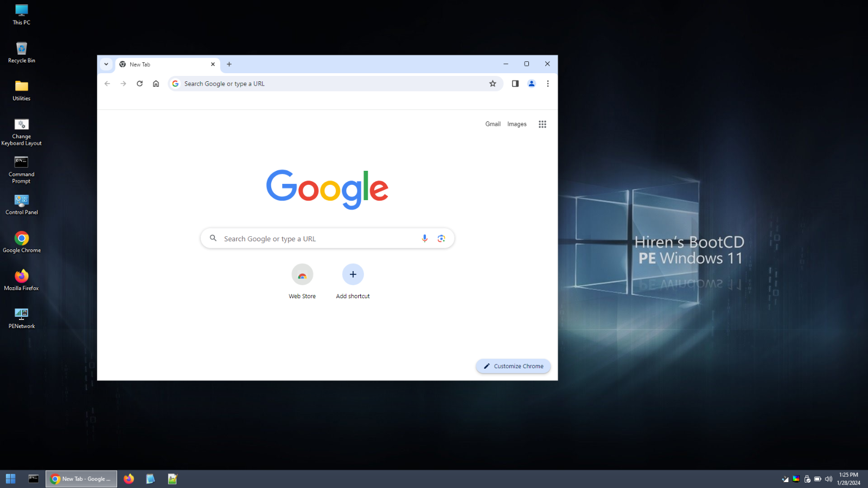Click the battery icon in system tray

(x=818, y=479)
